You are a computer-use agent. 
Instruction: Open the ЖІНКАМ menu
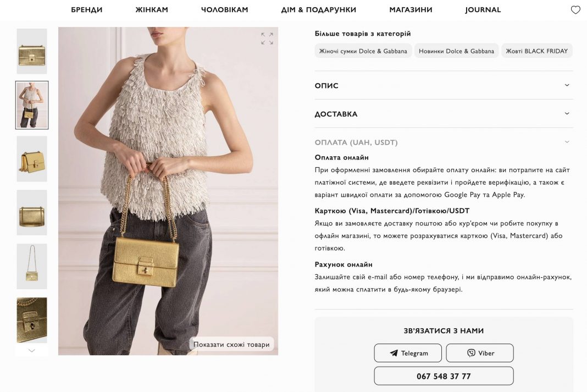tap(152, 10)
